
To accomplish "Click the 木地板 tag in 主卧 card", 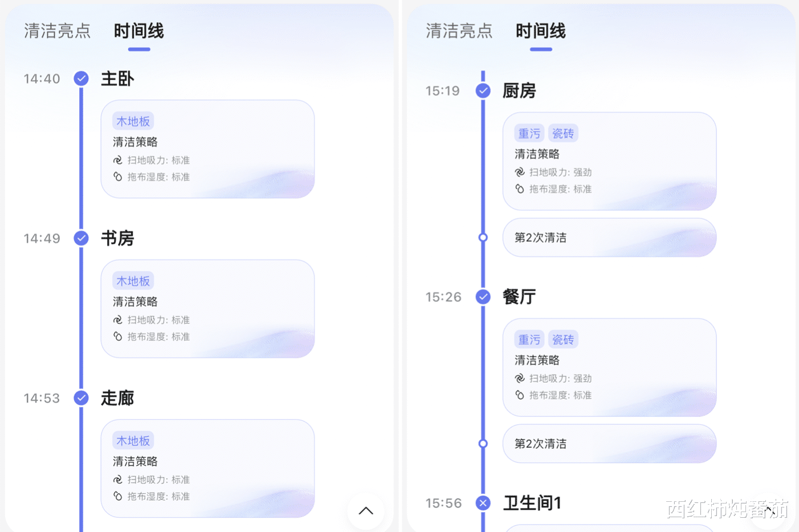I will [133, 121].
